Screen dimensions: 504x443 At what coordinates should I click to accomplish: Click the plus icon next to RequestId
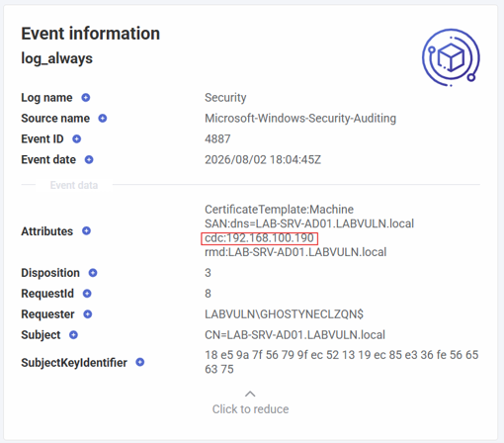click(87, 294)
